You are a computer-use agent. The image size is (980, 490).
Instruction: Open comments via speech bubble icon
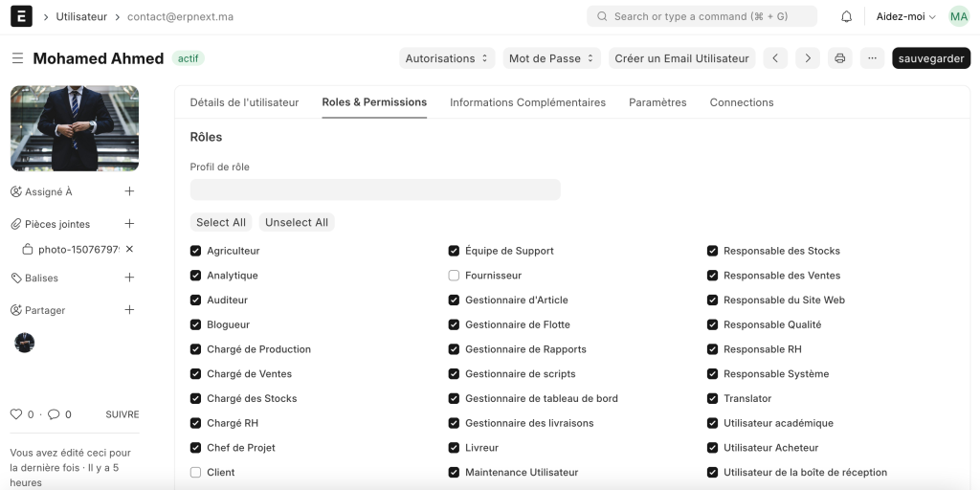point(54,414)
